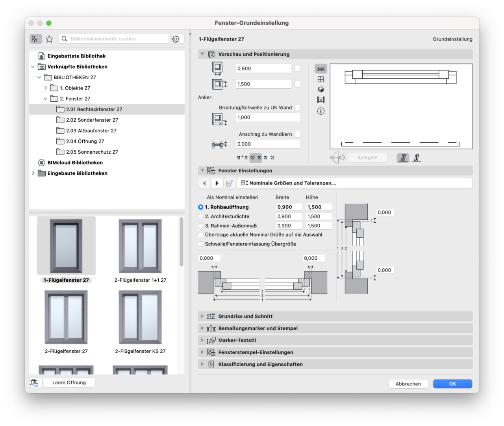Open library settings via gear icon
Screen dimensions: 504x426
[x=176, y=39]
